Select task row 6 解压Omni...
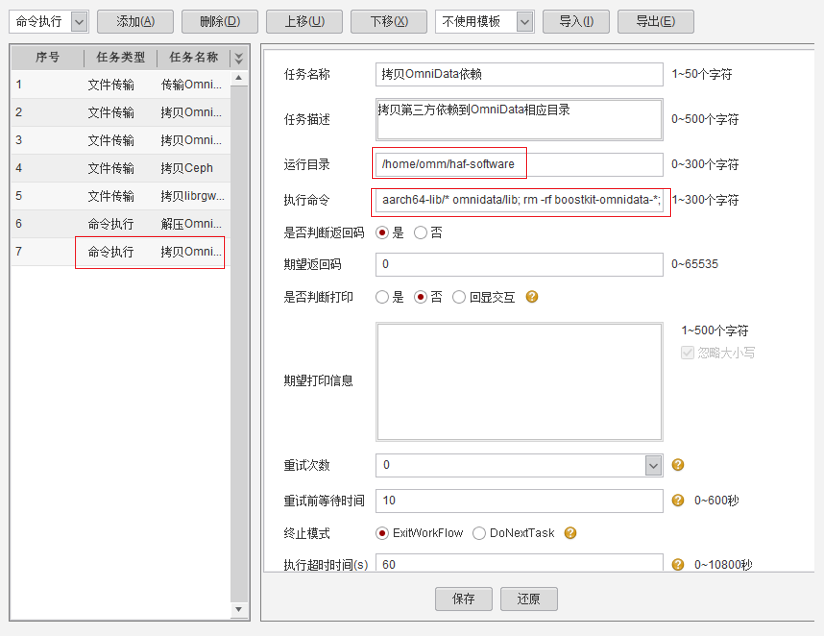 pos(121,224)
